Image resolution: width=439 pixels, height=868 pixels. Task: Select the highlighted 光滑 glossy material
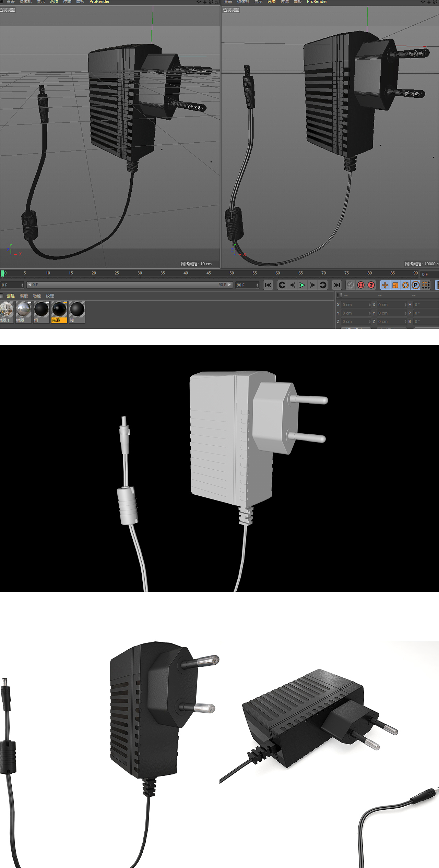(x=59, y=312)
